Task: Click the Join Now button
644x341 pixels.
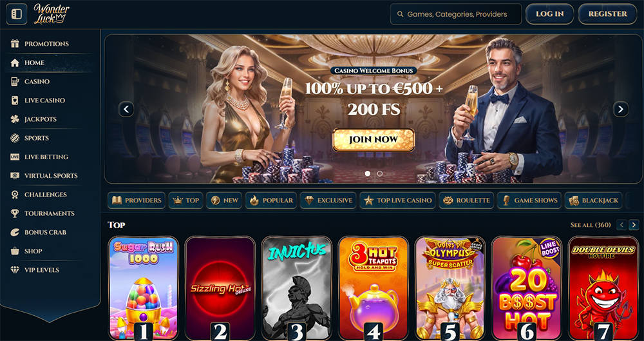Action: pyautogui.click(x=374, y=139)
